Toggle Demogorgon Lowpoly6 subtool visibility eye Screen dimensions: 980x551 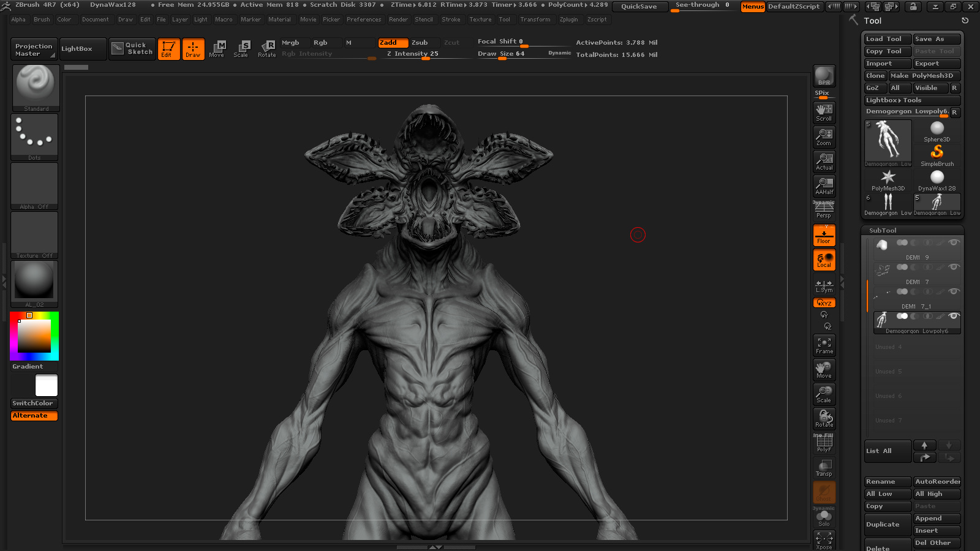(954, 316)
